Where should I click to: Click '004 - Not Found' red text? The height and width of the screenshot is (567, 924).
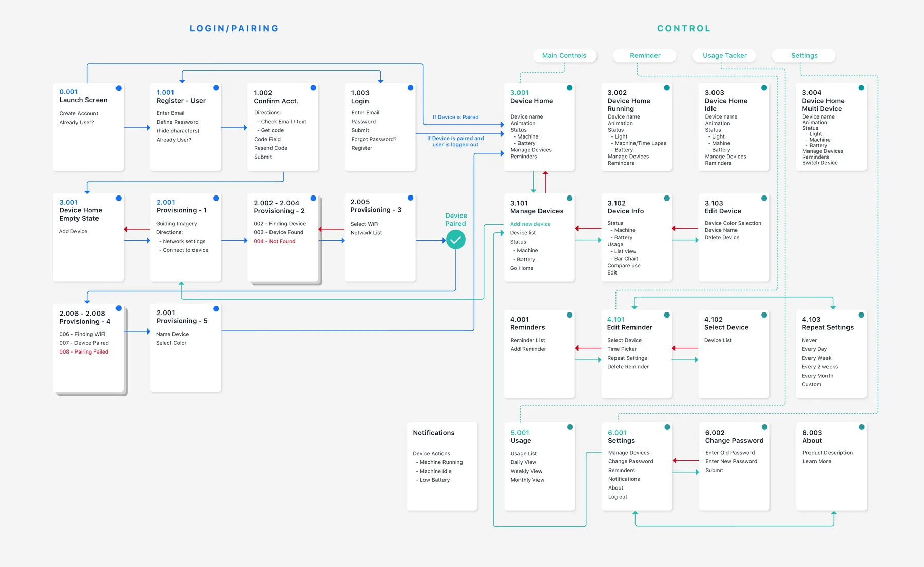click(275, 241)
